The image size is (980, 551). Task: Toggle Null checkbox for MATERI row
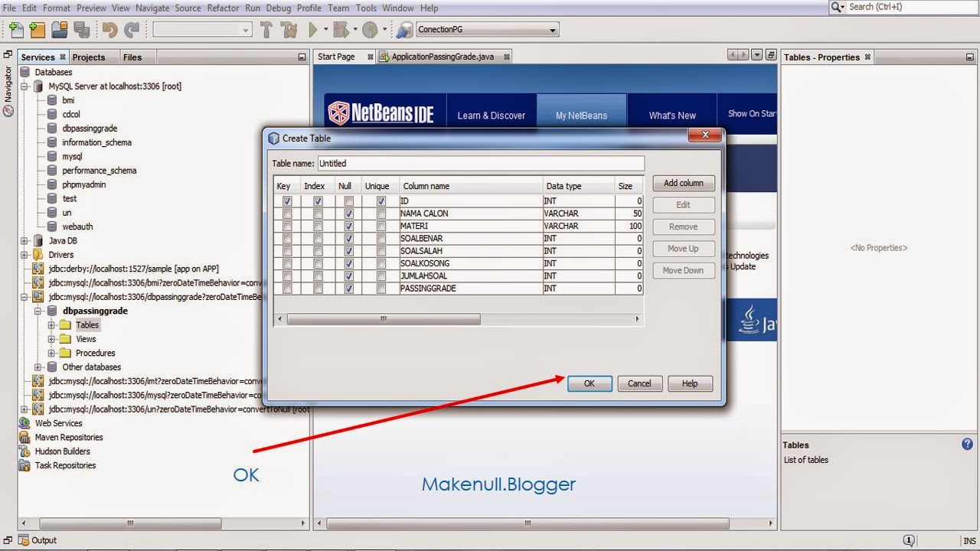coord(349,227)
